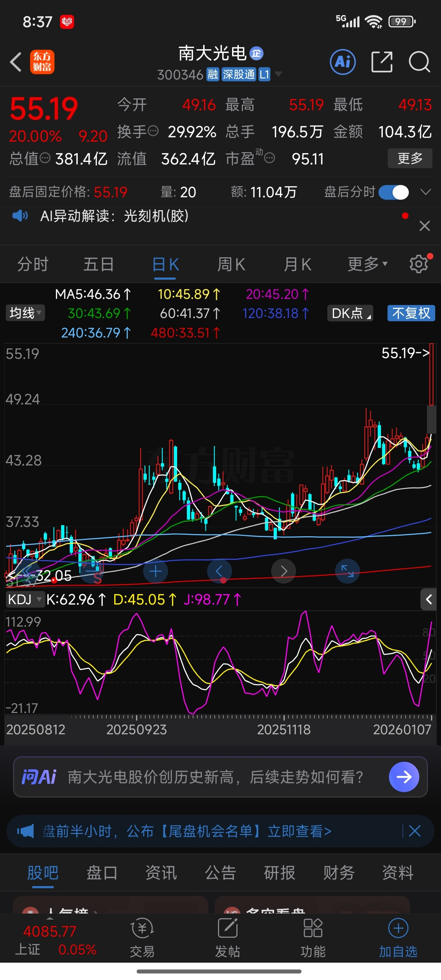Open the 更多 quote details button
The height and width of the screenshot is (980, 441).
coord(410,158)
